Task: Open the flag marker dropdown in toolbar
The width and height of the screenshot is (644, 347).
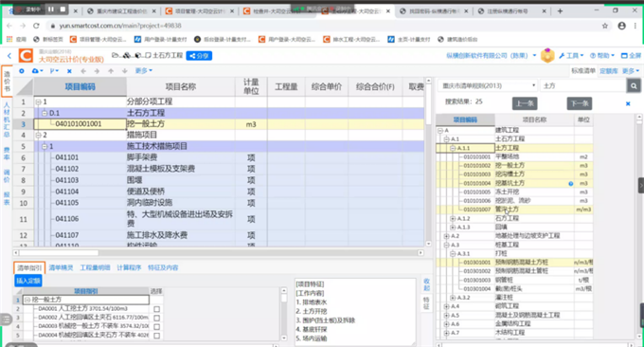Action: [x=54, y=71]
